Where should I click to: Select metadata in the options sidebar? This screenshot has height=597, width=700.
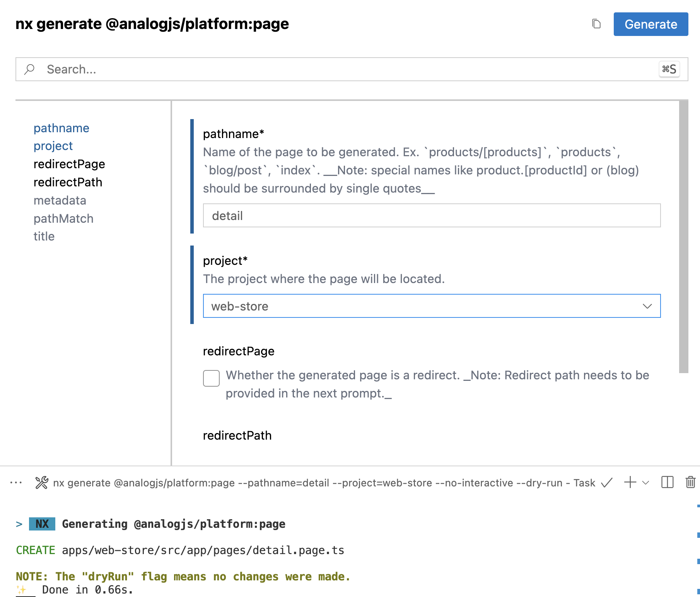(60, 200)
